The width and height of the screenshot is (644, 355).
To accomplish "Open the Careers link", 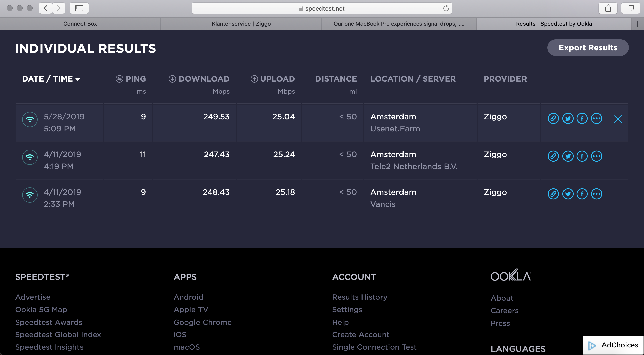I will [505, 311].
